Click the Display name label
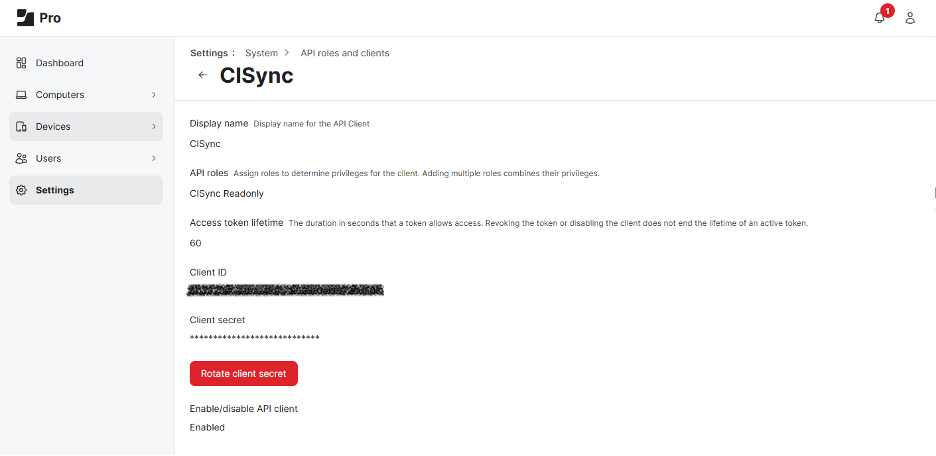 (218, 124)
